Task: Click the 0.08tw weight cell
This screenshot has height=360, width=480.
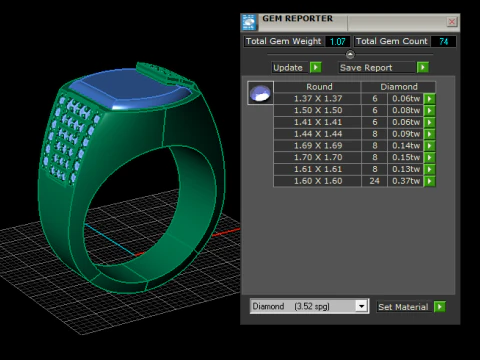Action: 406,110
